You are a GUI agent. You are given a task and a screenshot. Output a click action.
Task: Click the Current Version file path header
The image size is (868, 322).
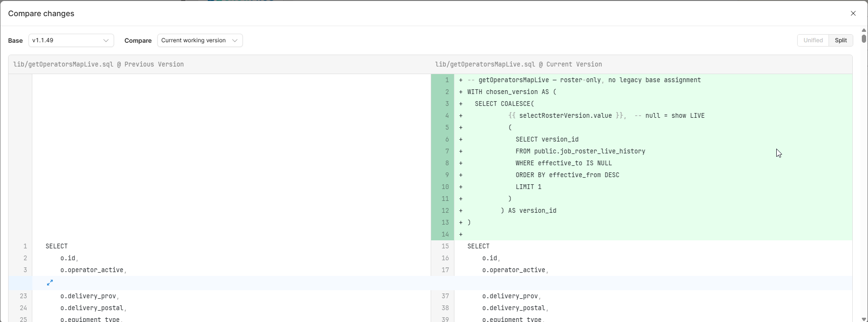(x=518, y=65)
